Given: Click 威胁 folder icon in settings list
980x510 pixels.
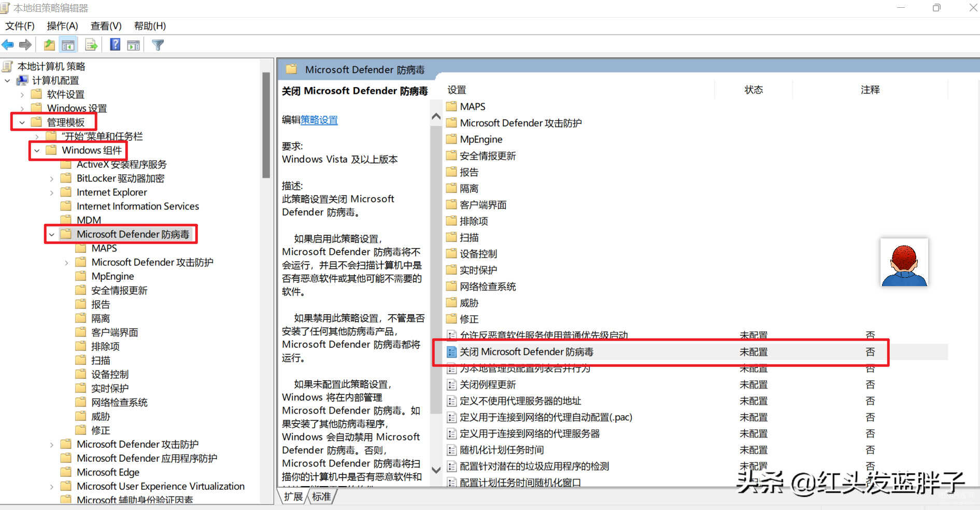Looking at the screenshot, I should pyautogui.click(x=452, y=303).
